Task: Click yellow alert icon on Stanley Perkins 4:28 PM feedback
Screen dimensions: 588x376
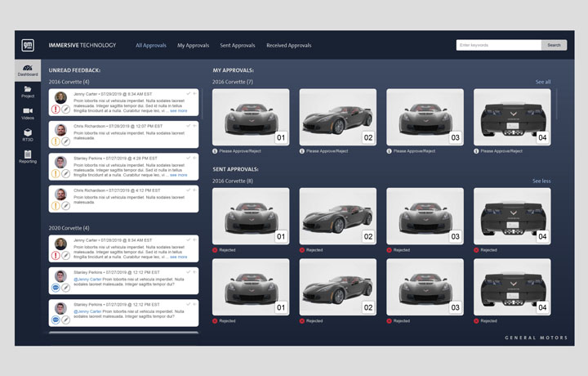Action: point(56,174)
